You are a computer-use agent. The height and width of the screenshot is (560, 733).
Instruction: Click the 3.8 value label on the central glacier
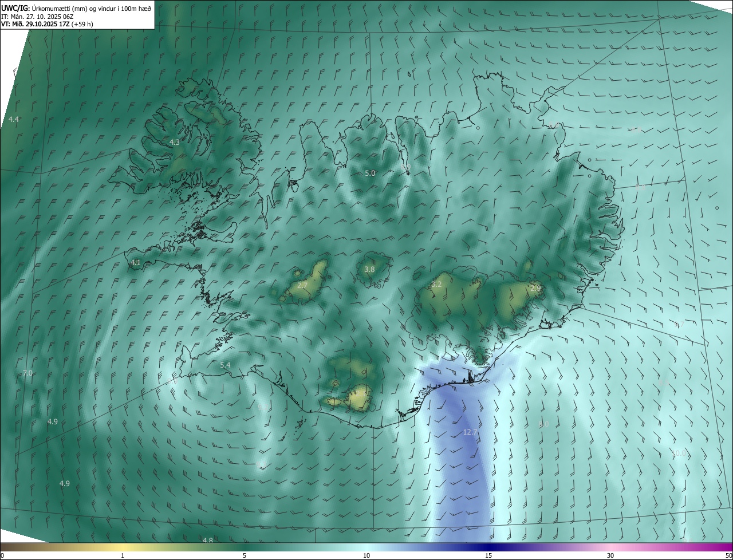click(x=369, y=269)
